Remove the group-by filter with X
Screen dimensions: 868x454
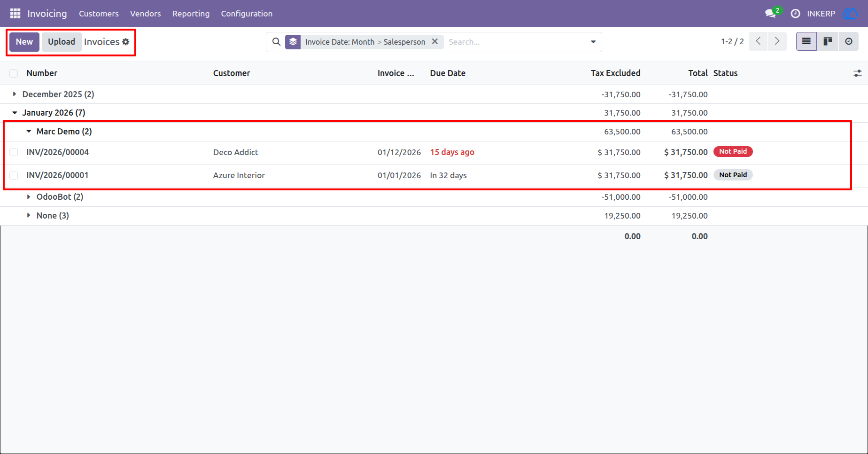coord(435,41)
